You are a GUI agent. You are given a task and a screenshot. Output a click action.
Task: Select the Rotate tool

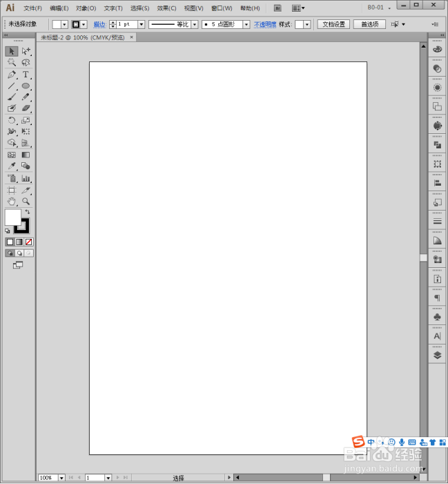[x=12, y=120]
